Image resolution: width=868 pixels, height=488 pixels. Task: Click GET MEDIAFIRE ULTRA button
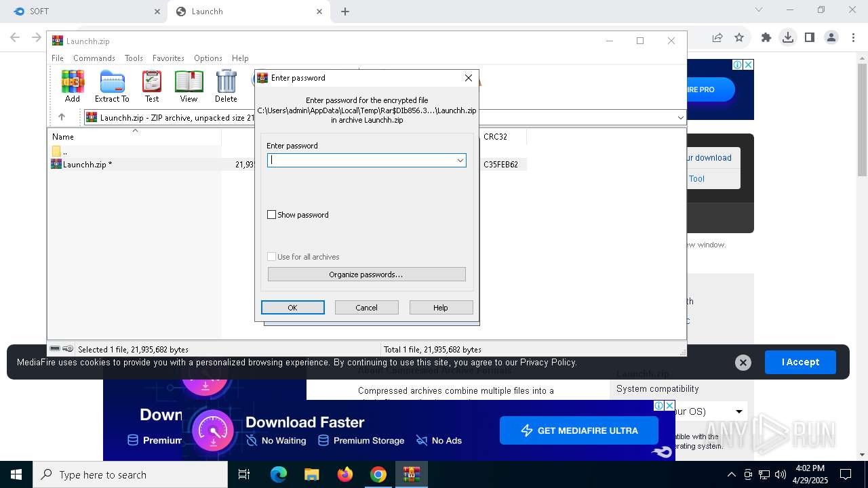tap(579, 430)
